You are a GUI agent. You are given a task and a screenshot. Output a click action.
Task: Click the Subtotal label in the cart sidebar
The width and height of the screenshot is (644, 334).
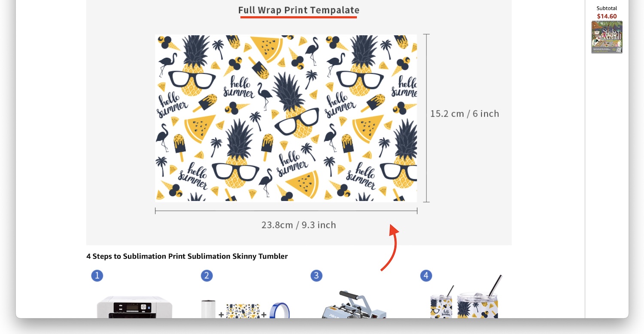607,8
